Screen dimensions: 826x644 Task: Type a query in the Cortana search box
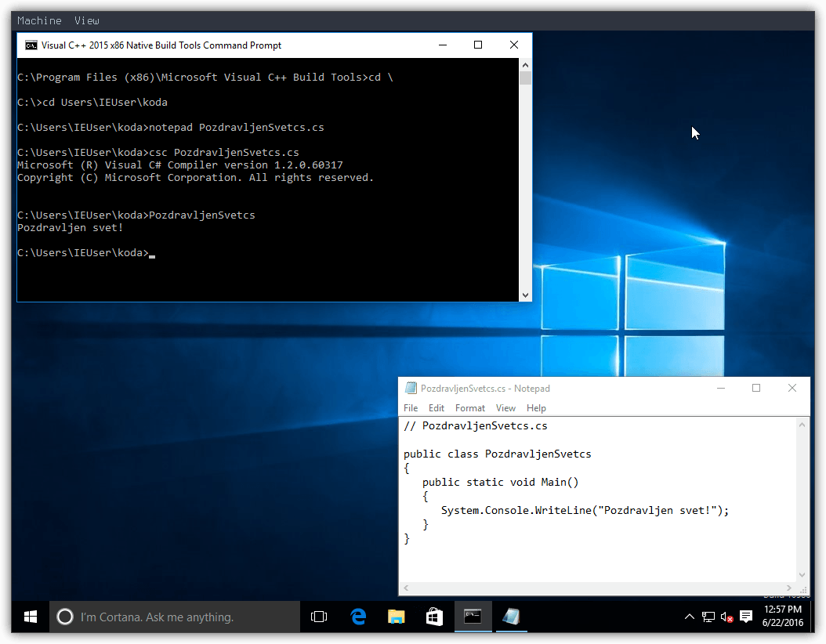[175, 617]
